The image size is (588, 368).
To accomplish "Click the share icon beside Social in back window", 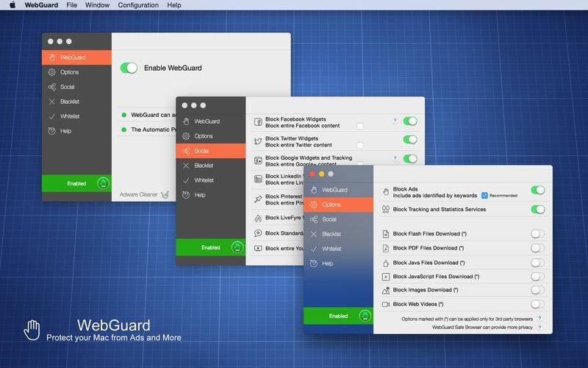I will [x=51, y=87].
